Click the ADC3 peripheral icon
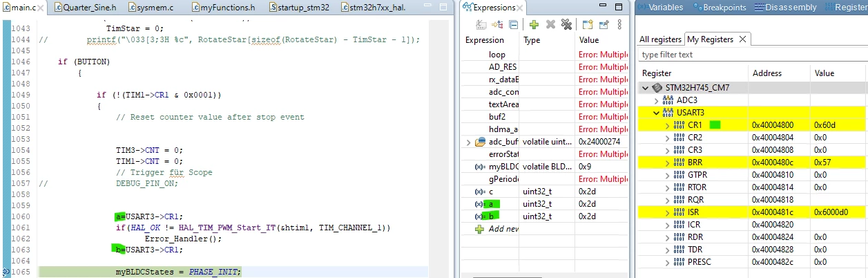 pos(668,100)
